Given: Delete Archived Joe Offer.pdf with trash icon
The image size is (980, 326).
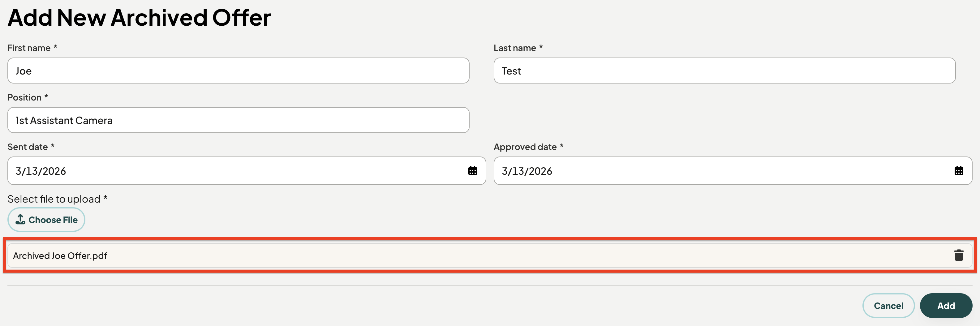Looking at the screenshot, I should (x=959, y=255).
